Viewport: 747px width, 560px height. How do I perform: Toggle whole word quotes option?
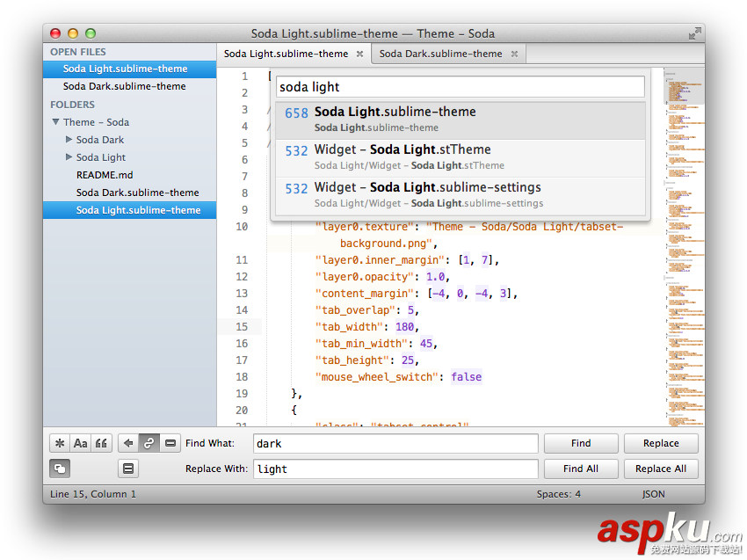(x=101, y=443)
